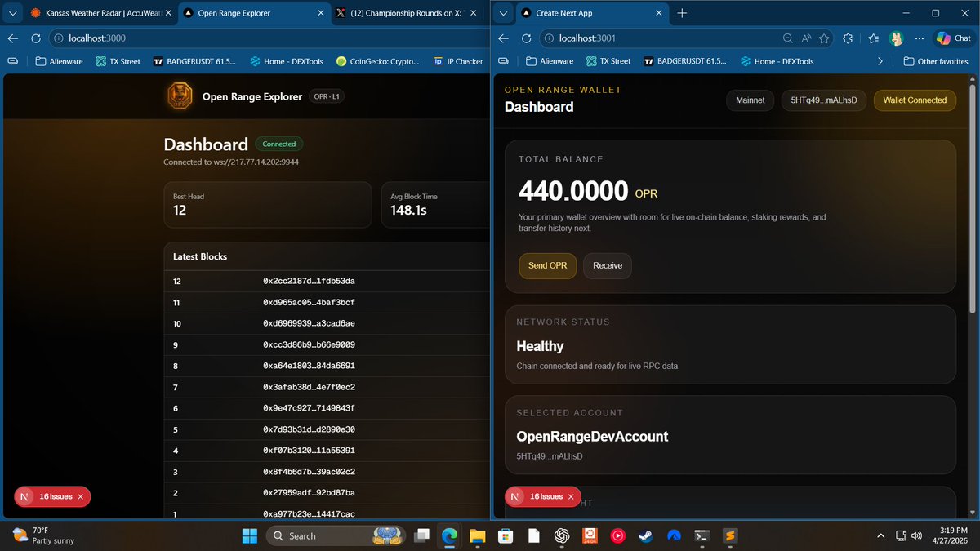
Task: Click the taskbar Search box
Action: 336,535
